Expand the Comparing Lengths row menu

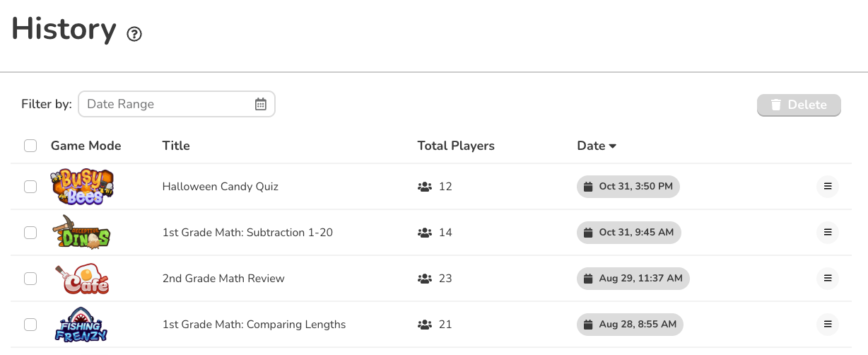(x=828, y=325)
